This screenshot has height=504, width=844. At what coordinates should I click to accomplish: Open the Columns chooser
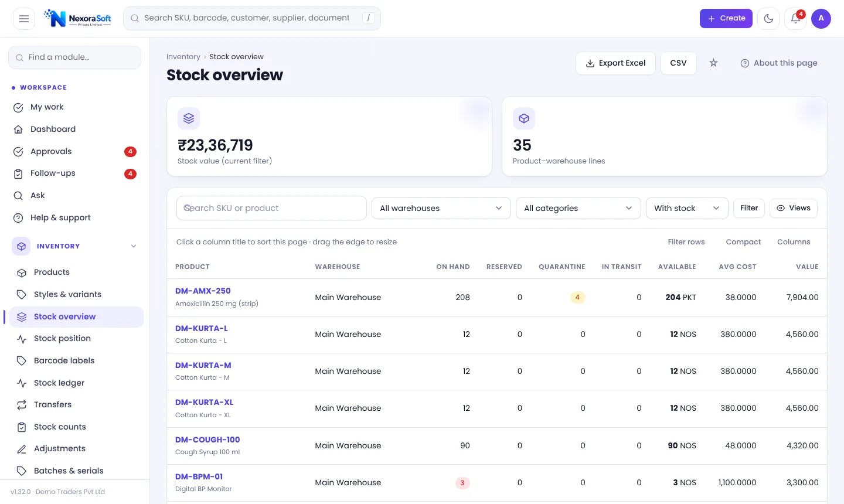pyautogui.click(x=794, y=242)
